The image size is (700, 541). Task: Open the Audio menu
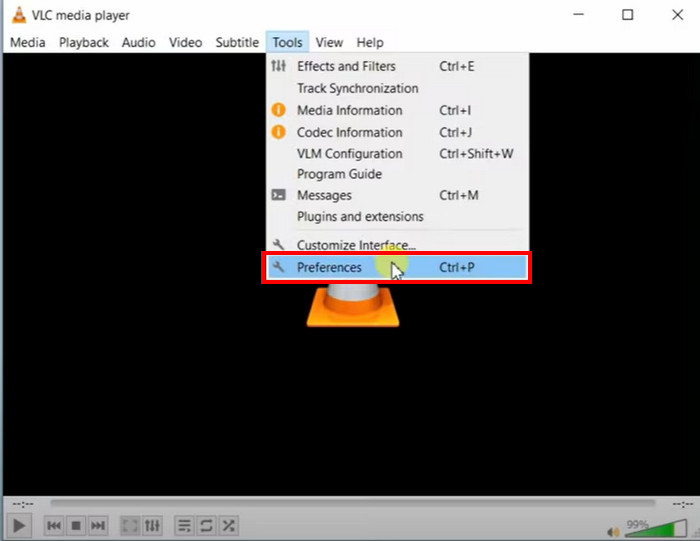(139, 42)
